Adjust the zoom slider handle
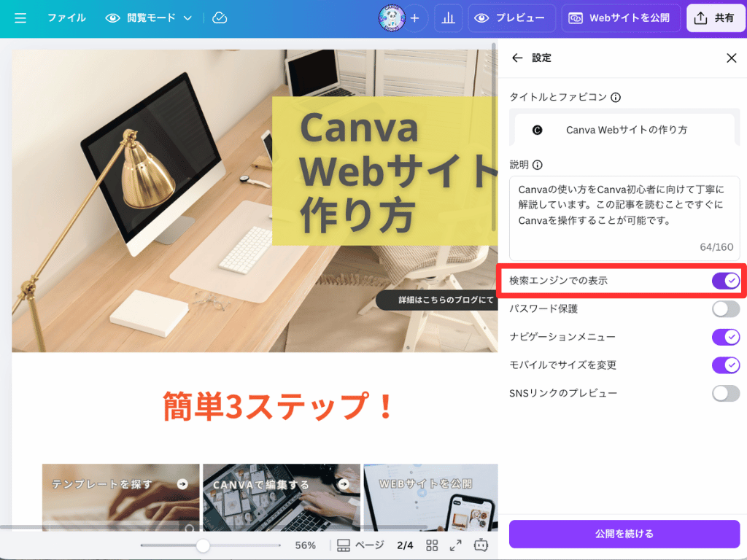The width and height of the screenshot is (747, 560). click(203, 545)
